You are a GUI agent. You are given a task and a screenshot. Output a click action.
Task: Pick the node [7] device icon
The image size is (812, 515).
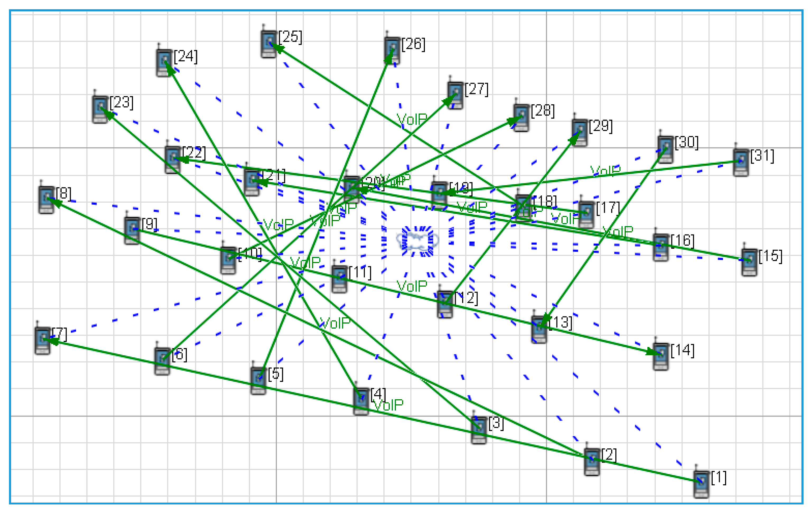point(43,340)
